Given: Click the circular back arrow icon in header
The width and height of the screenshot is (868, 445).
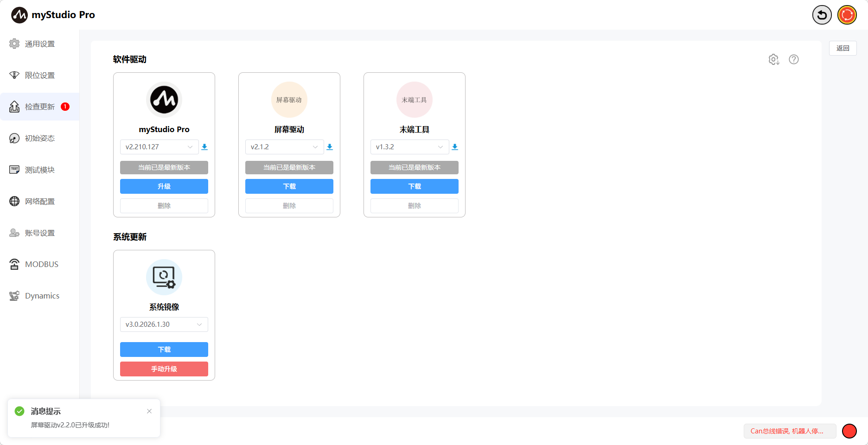Looking at the screenshot, I should pyautogui.click(x=822, y=15).
